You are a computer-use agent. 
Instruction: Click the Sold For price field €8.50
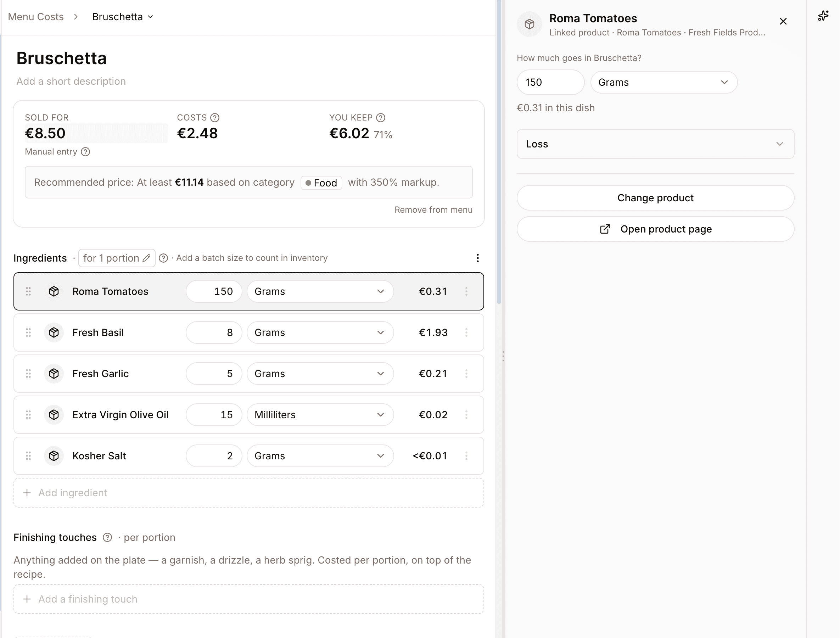96,133
